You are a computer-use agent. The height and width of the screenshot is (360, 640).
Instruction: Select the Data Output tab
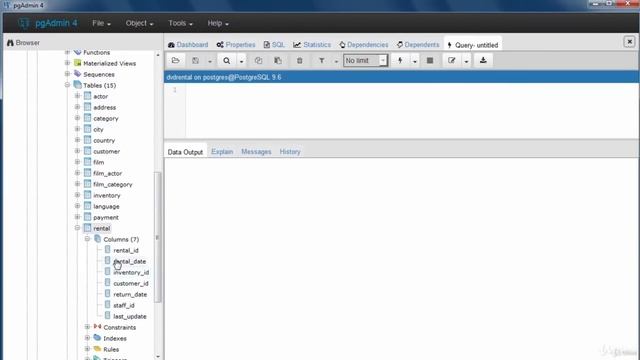tap(185, 152)
